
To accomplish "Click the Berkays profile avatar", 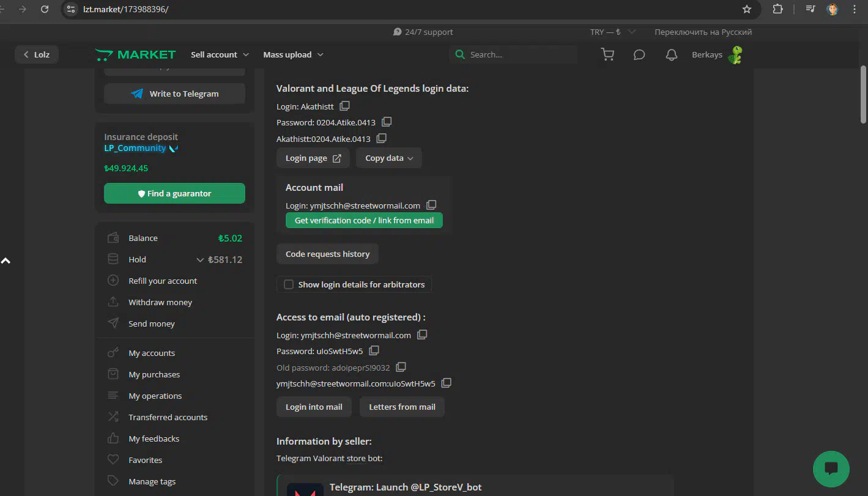I will [735, 54].
